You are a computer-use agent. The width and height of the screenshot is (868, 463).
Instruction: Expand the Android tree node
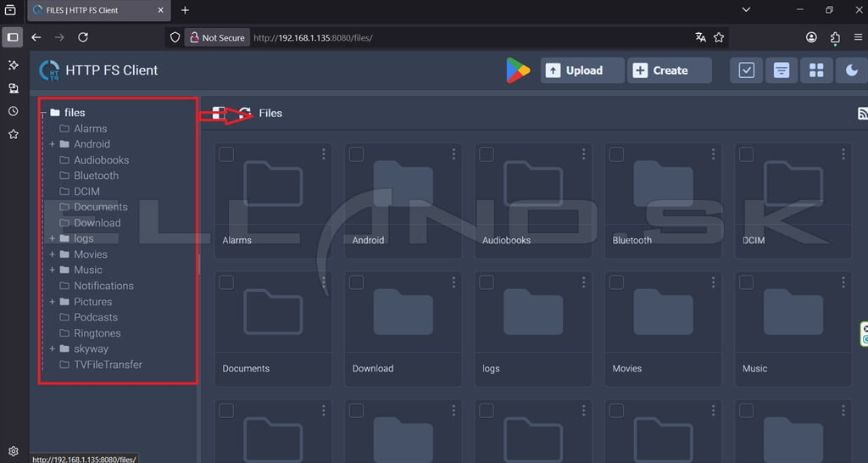point(52,144)
